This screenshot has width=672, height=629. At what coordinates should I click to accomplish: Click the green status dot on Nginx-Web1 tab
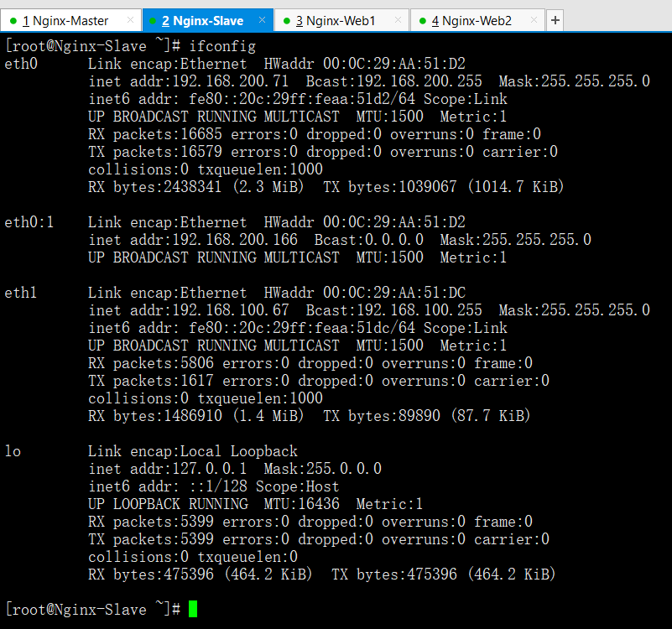[287, 21]
